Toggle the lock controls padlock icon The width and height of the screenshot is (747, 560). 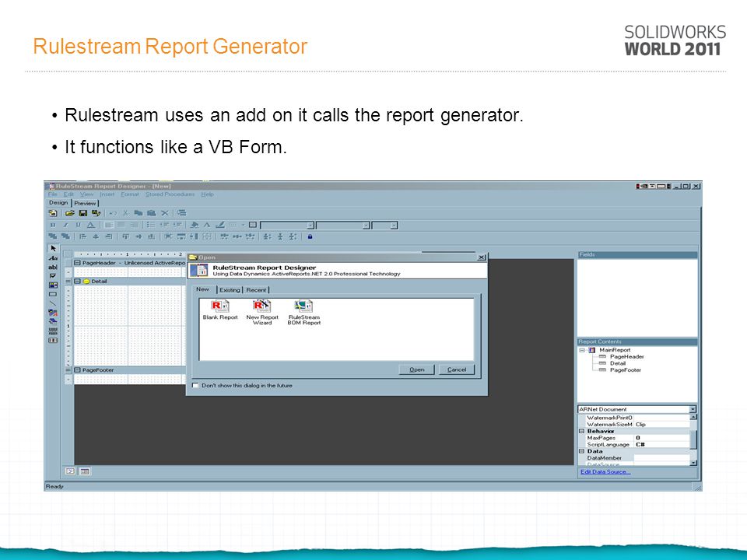(x=310, y=236)
